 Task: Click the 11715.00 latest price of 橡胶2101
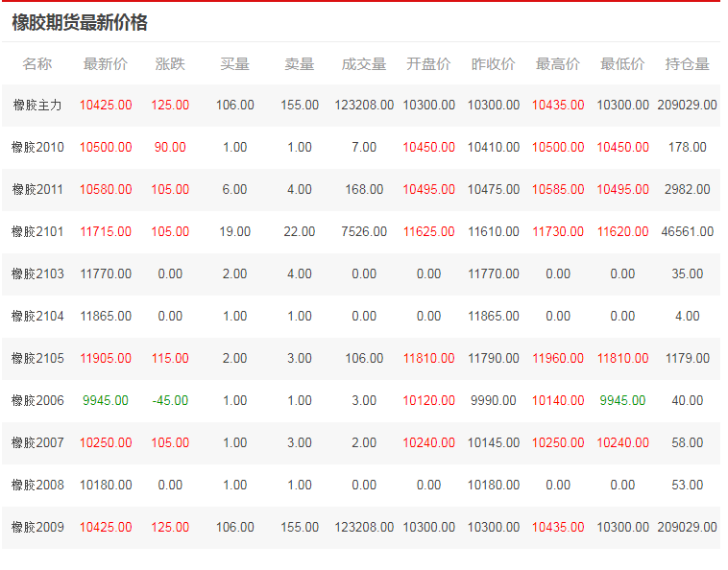point(106,231)
